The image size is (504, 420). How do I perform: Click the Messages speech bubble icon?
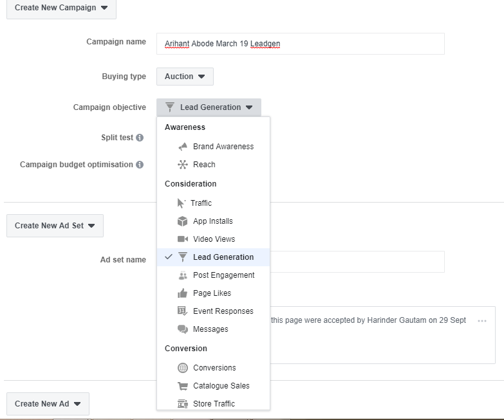pos(183,329)
